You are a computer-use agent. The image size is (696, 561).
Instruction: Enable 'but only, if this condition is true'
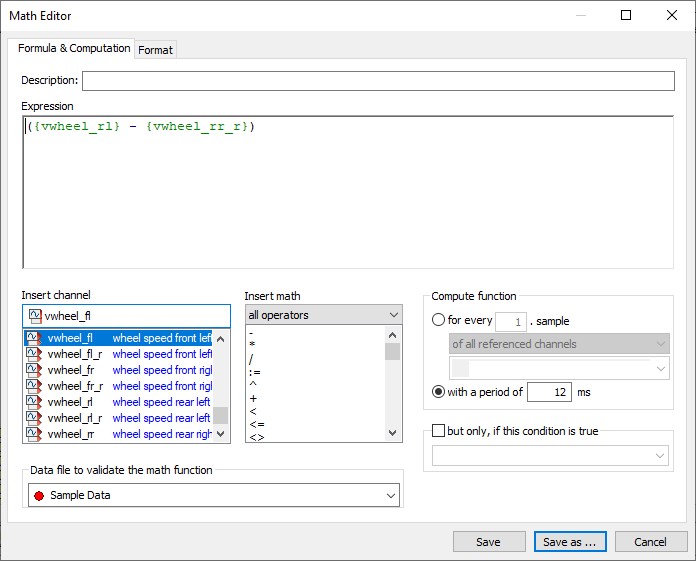click(438, 431)
